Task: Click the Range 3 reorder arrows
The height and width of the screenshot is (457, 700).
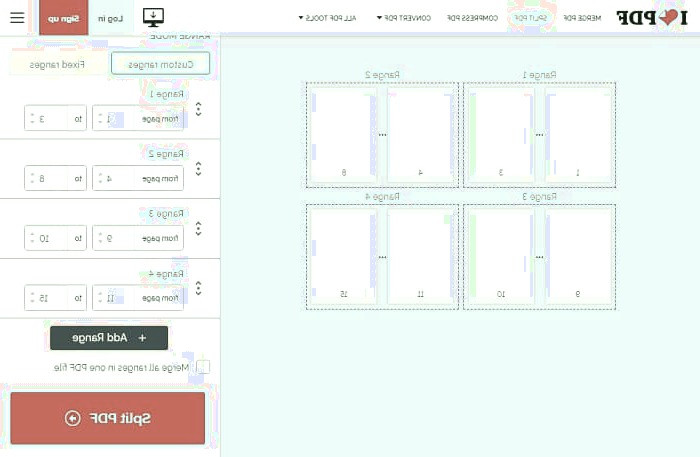Action: [198, 228]
